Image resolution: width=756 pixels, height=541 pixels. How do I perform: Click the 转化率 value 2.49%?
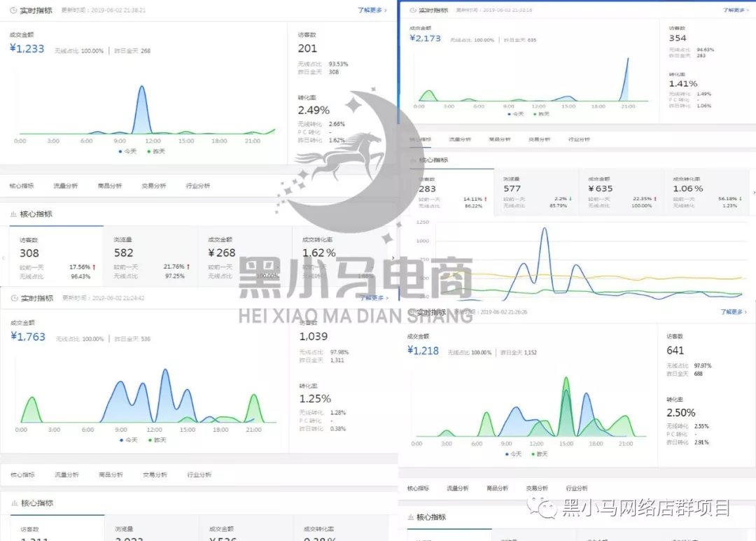(314, 111)
